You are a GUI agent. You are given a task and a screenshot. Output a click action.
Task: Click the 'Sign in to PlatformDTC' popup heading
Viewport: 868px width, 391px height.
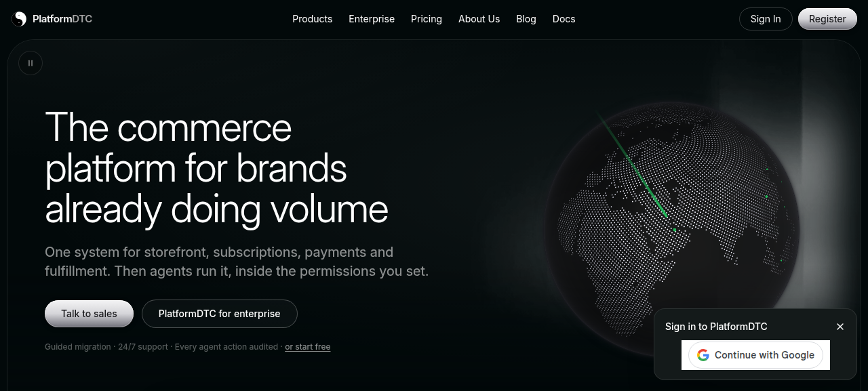click(x=716, y=327)
